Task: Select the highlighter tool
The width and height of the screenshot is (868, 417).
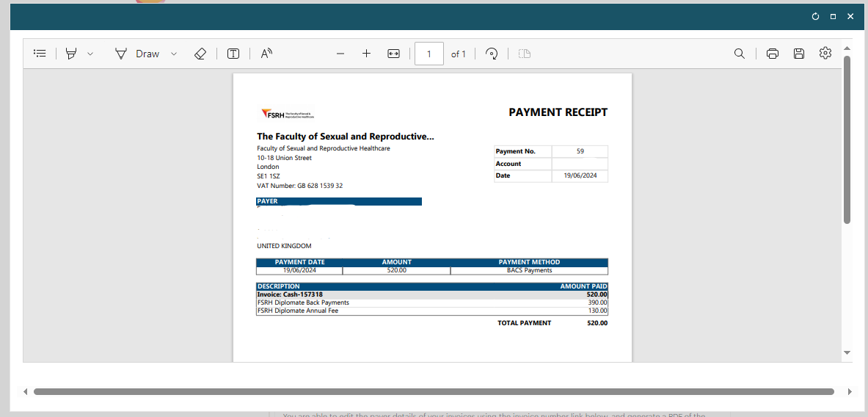Action: point(71,54)
